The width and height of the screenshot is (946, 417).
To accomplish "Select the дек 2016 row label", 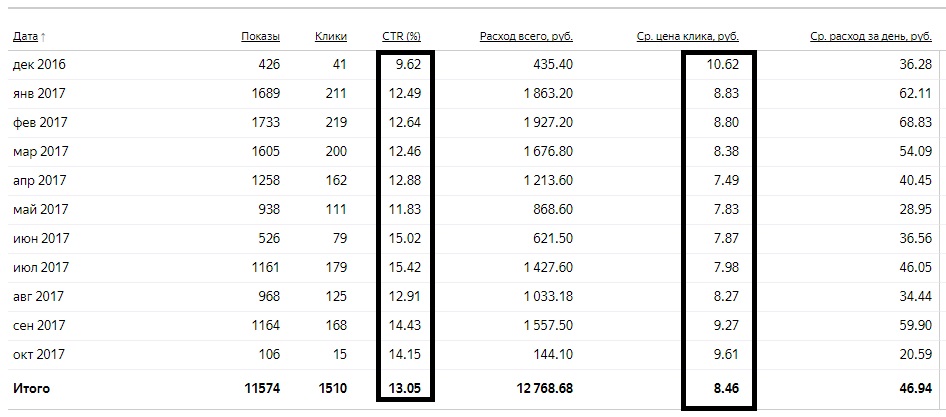I will pyautogui.click(x=39, y=64).
